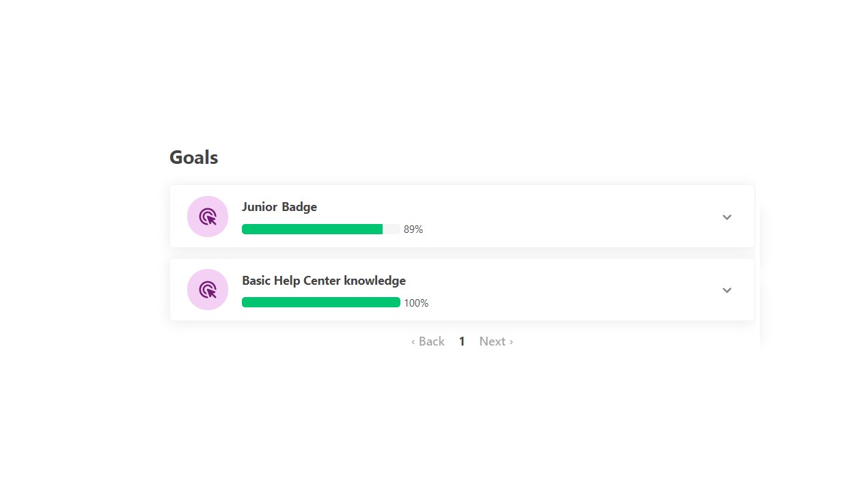This screenshot has width=865, height=504.
Task: Select page number 1 in pagination
Action: [462, 341]
